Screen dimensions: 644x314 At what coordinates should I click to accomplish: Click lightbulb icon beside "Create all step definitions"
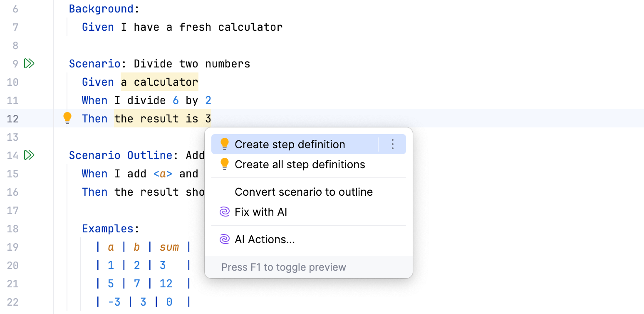[x=225, y=164]
